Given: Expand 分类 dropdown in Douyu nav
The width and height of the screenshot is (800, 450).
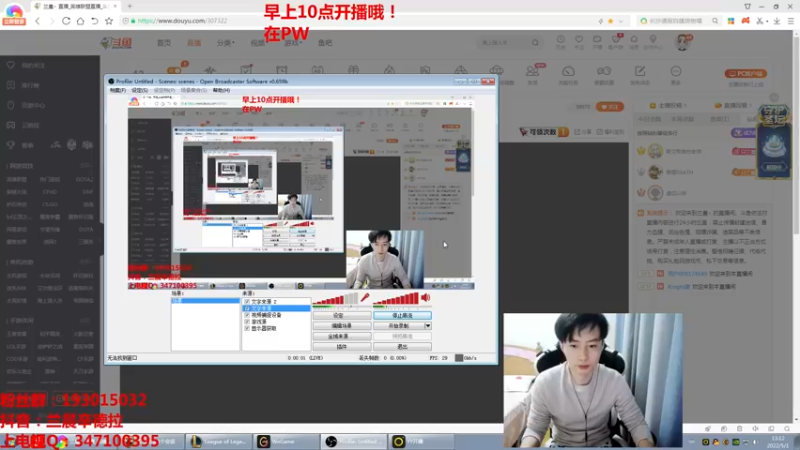Looking at the screenshot, I should [226, 43].
